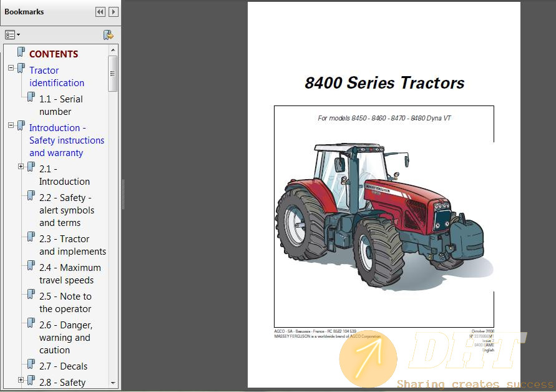Go to 2.6 - Danger, warning and caution

tap(66, 337)
